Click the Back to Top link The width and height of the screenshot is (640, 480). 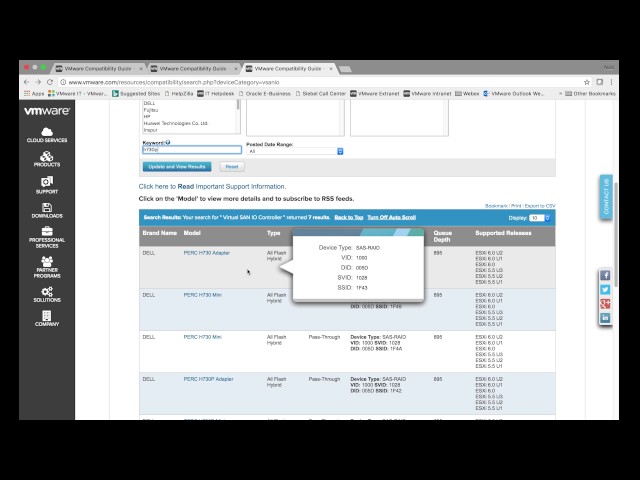pyautogui.click(x=349, y=217)
